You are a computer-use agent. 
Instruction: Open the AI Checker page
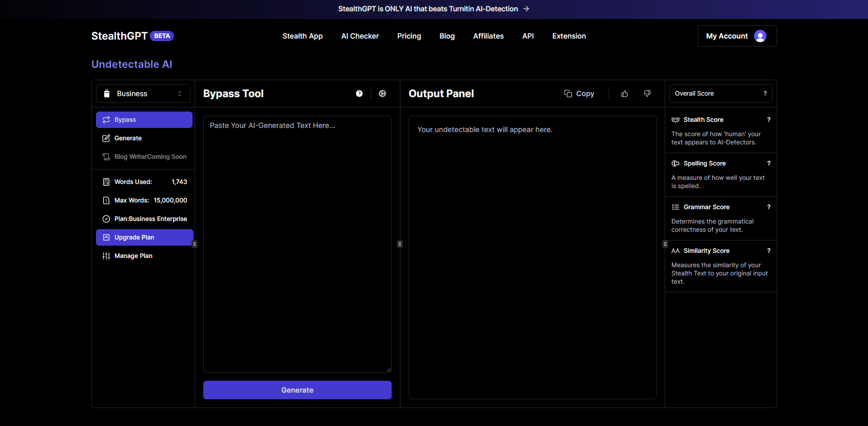click(360, 36)
